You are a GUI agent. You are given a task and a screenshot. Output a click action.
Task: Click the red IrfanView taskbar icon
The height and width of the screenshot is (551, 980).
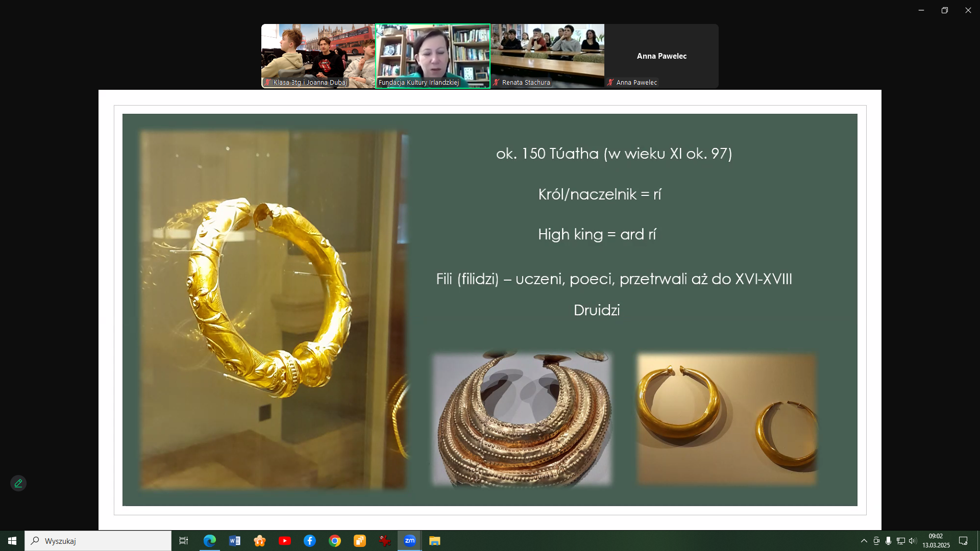tap(385, 541)
